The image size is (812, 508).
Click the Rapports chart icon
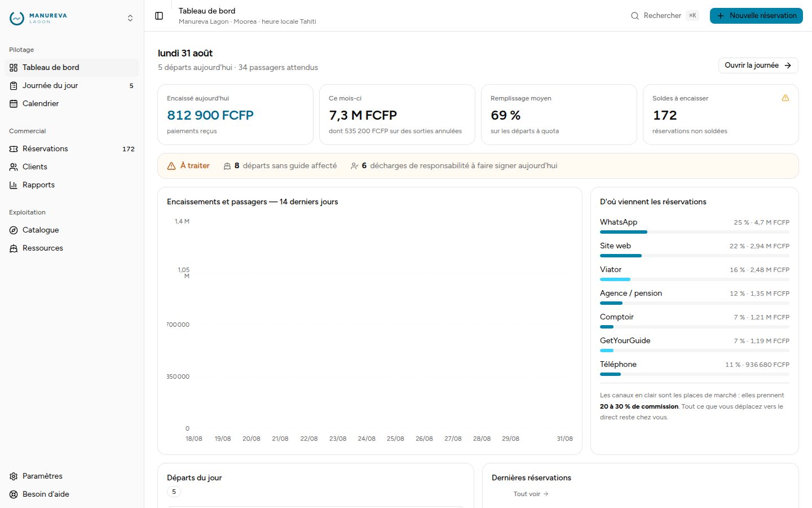click(14, 185)
